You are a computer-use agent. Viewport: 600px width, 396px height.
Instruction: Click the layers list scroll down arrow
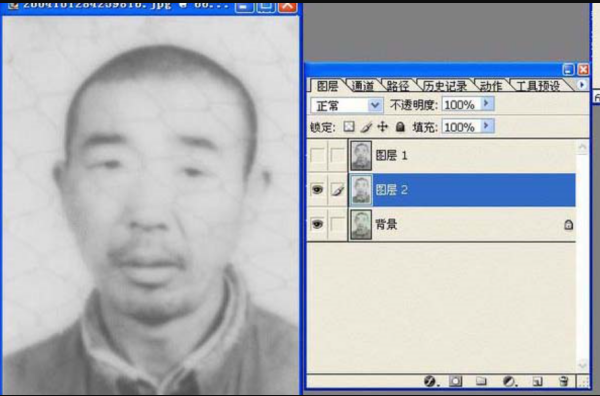[582, 365]
